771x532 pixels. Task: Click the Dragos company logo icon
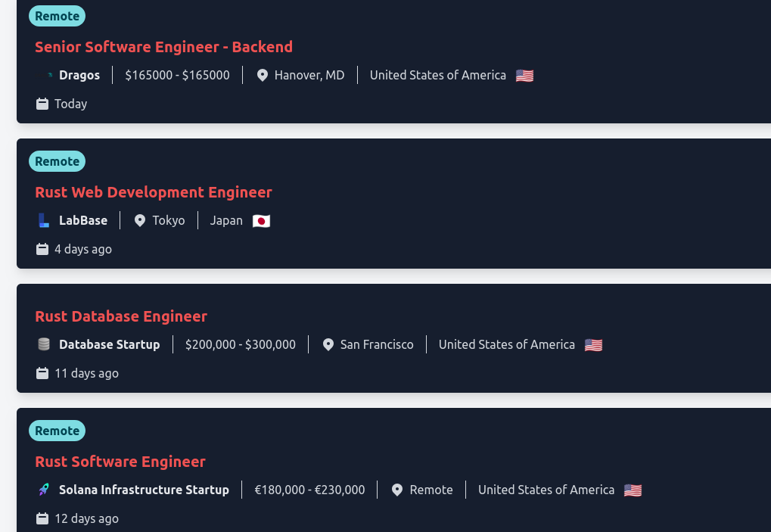coord(50,75)
